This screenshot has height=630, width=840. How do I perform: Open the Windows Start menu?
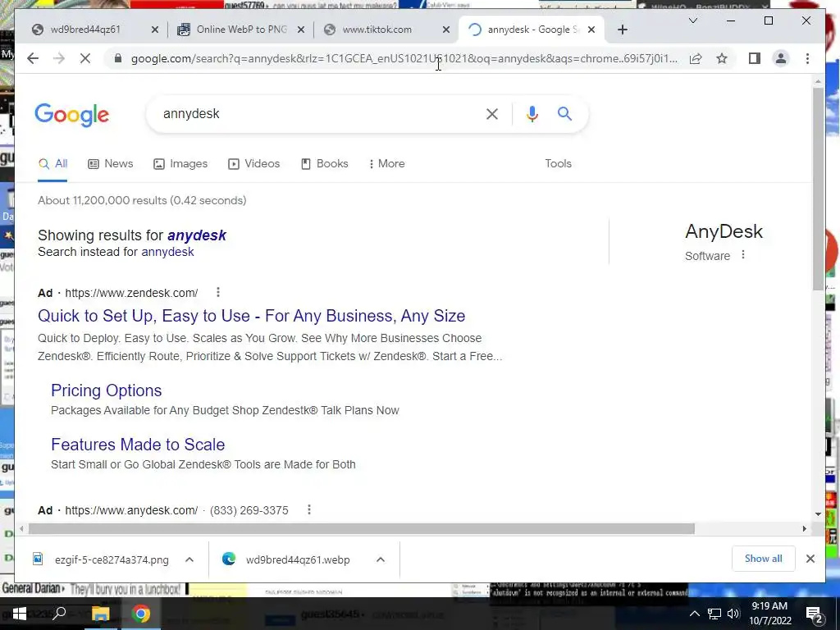[20, 614]
